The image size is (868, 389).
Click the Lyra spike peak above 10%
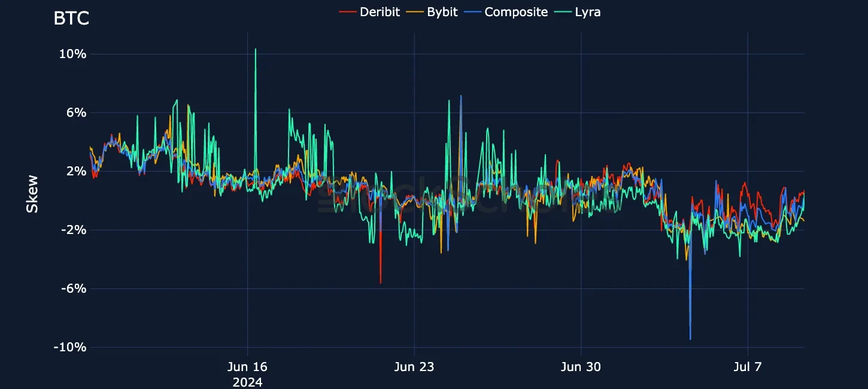[x=256, y=49]
